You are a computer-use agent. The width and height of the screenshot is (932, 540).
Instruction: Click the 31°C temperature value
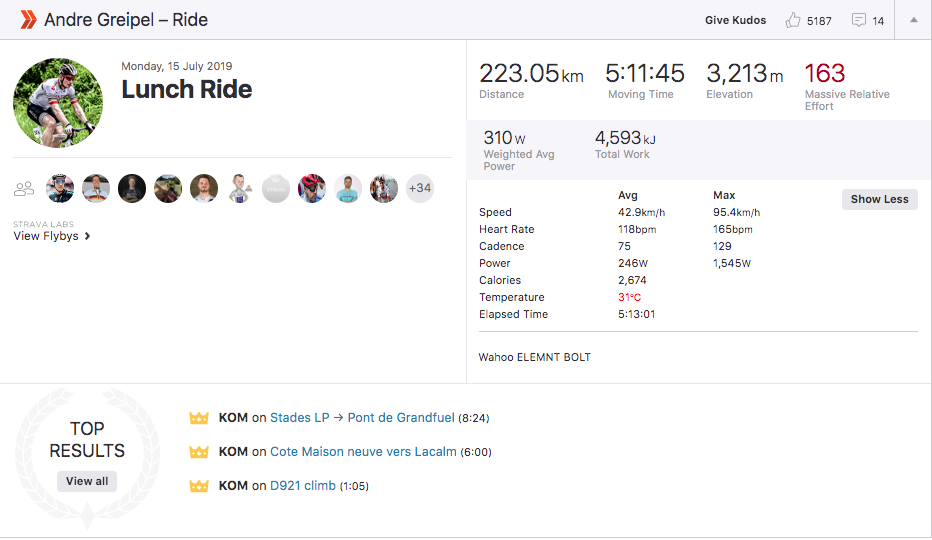pos(629,297)
